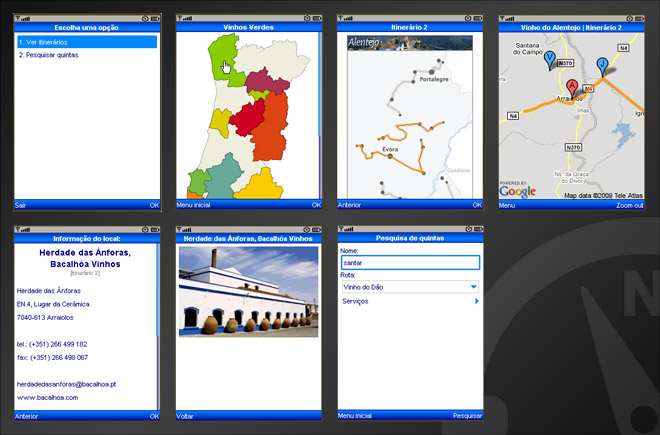Click battery icon on Pesquisa de quintas screen
Screen dimensions: 660x435
[x=479, y=229]
